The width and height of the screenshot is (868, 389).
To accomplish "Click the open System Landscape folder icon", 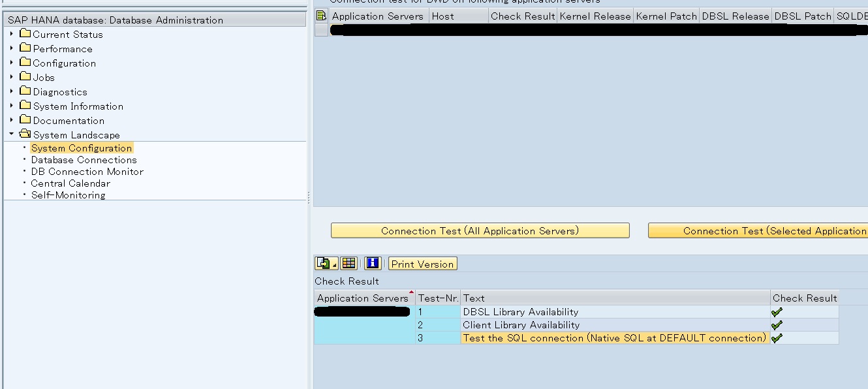I will click(25, 134).
